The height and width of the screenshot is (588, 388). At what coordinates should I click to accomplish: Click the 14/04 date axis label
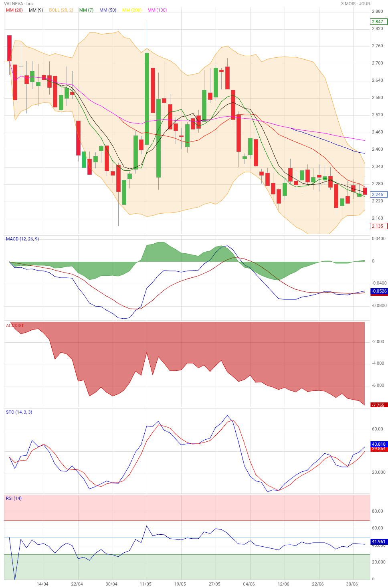42,584
